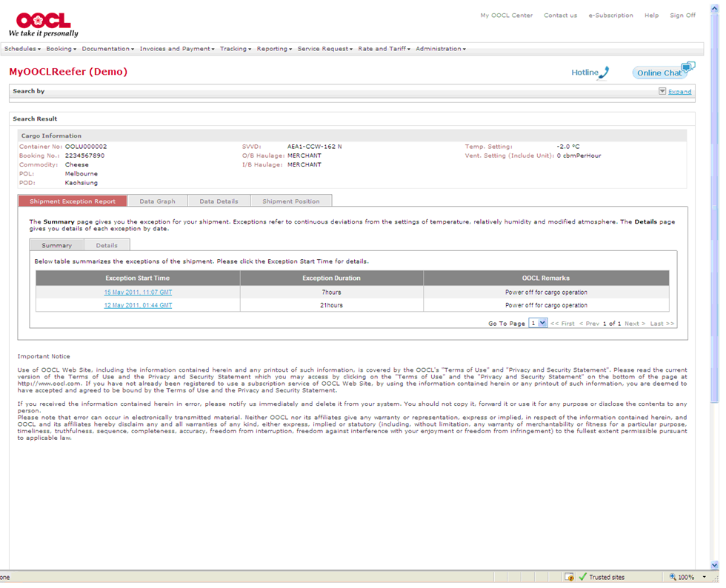The image size is (726, 588).
Task: Open exception 12 May 2011, 01:44 GMT
Action: 138,305
